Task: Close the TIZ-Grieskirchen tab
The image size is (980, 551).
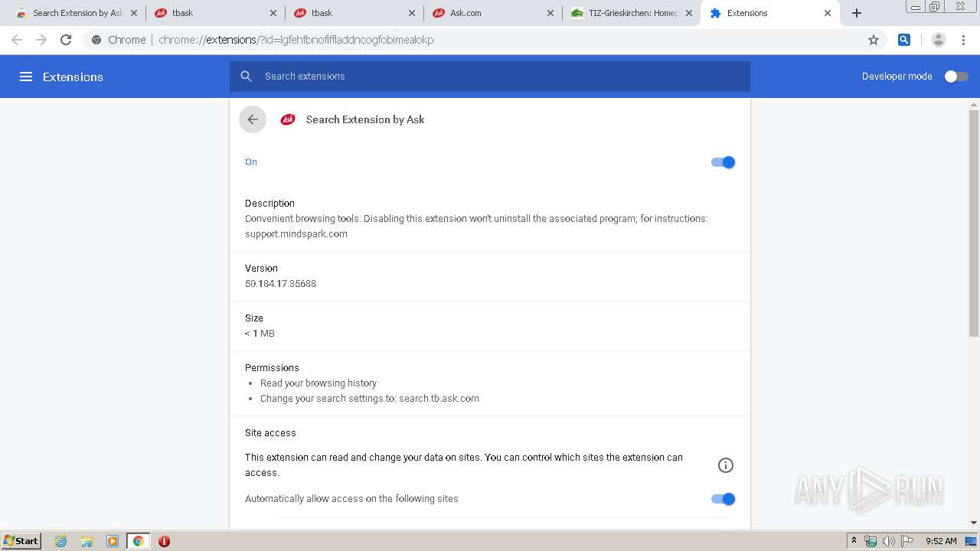Action: [x=689, y=13]
